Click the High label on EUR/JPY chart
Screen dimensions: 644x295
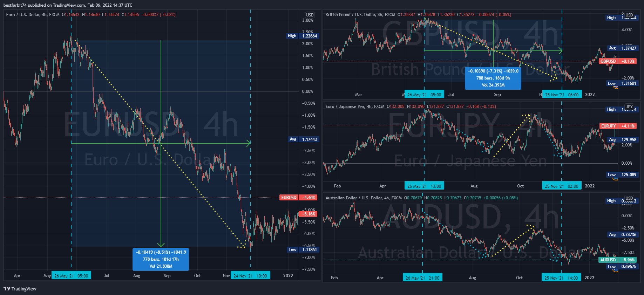(x=611, y=109)
